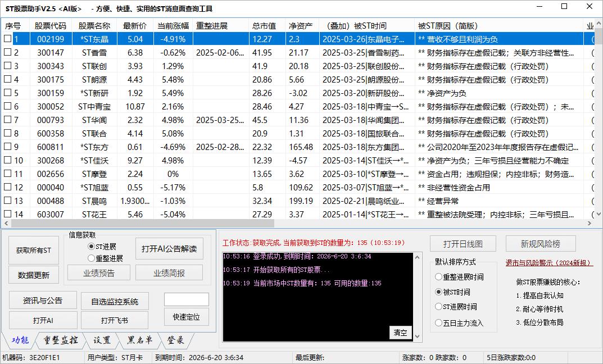The image size is (603, 364).
Task: Sort by 股票代码 column header
Action: [51, 26]
